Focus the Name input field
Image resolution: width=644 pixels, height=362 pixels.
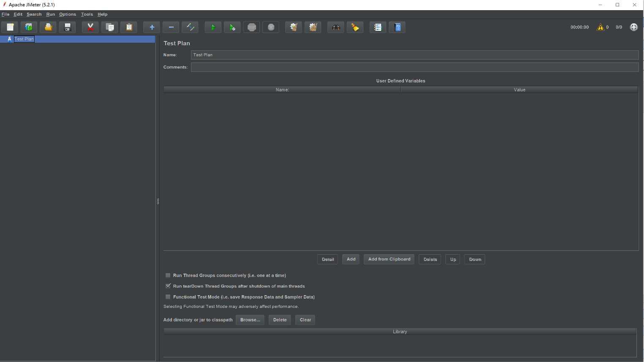coord(415,55)
